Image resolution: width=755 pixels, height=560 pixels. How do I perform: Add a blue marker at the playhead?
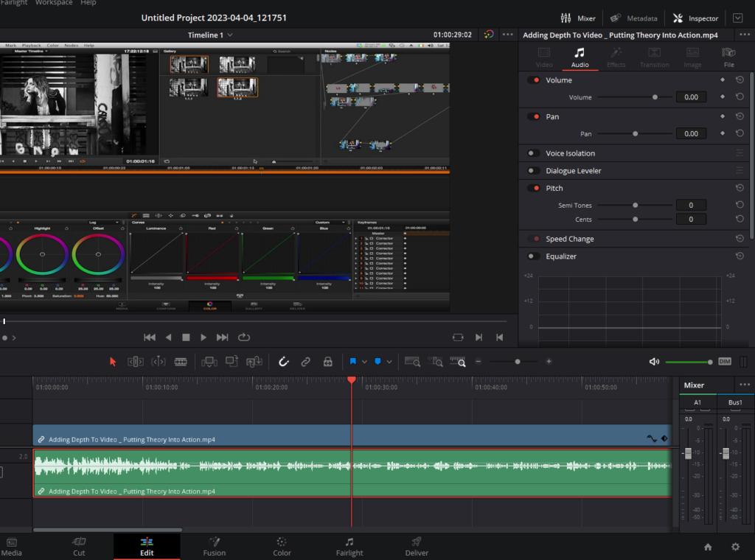click(x=377, y=362)
